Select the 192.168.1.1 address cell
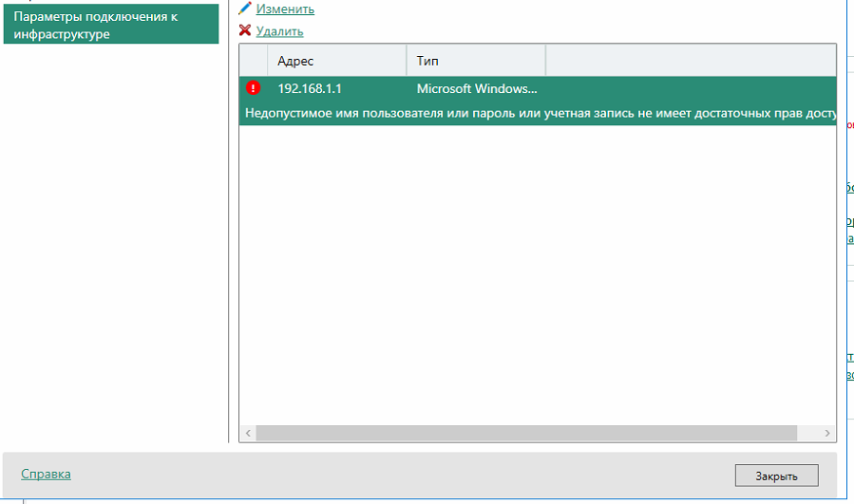This screenshot has width=854, height=504. point(310,88)
